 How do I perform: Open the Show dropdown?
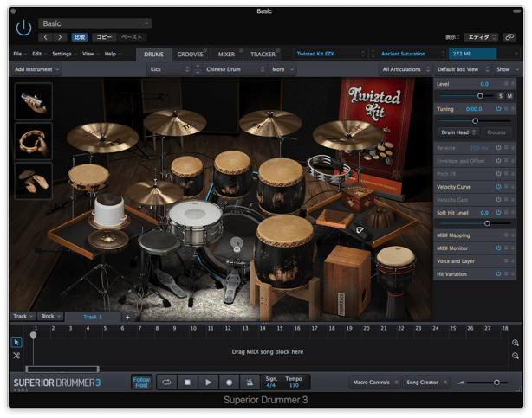click(507, 69)
